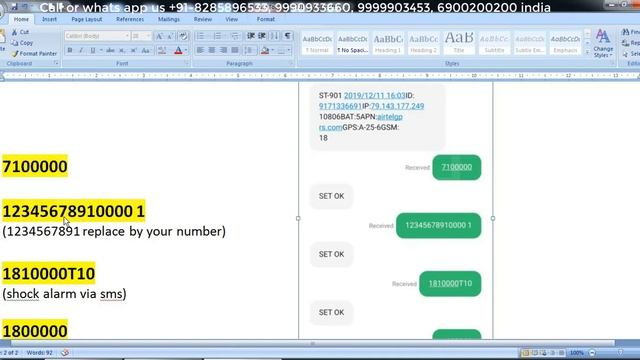Apply the No Spacing style
This screenshot has width=640, height=360.
tap(353, 43)
